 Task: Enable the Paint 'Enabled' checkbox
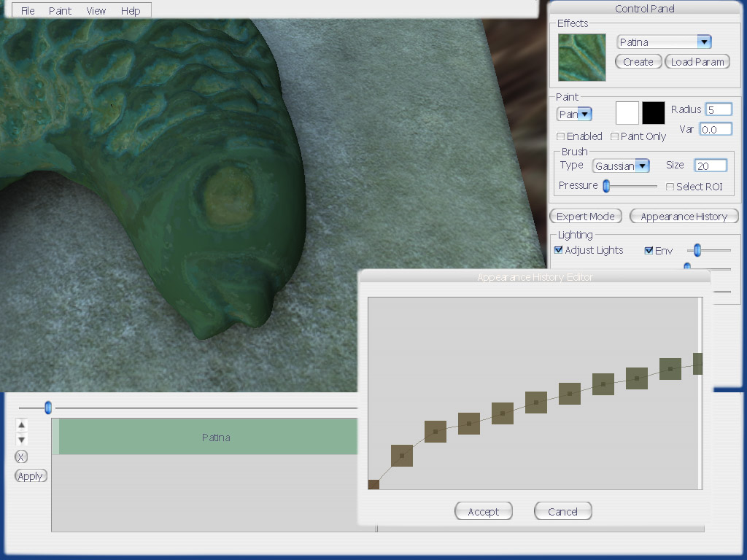pos(560,136)
